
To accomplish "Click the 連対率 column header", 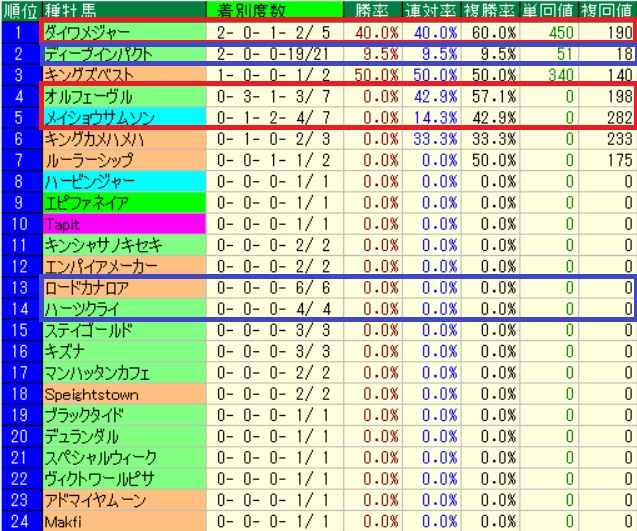I will [x=431, y=11].
